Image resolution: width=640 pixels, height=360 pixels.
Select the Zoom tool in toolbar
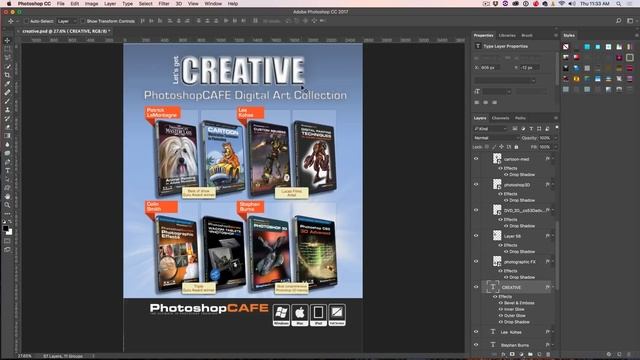7,205
